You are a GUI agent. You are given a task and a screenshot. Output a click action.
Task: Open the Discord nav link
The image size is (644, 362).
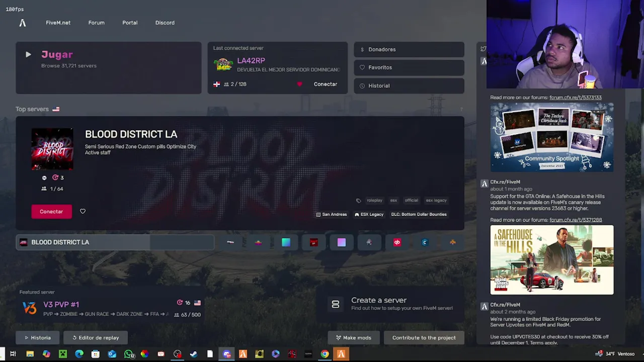point(165,23)
